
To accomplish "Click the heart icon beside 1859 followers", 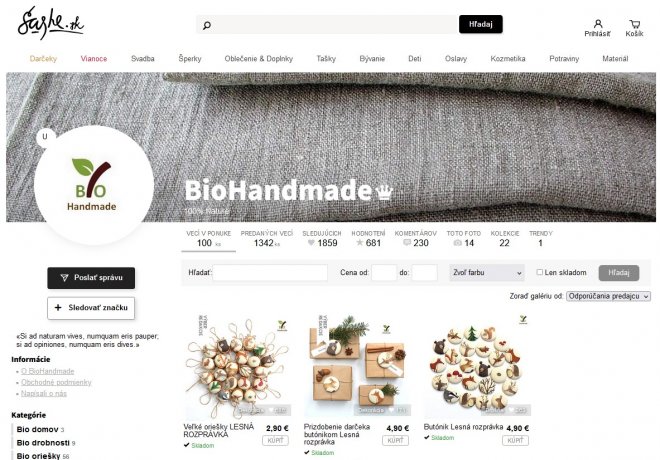I will click(311, 243).
